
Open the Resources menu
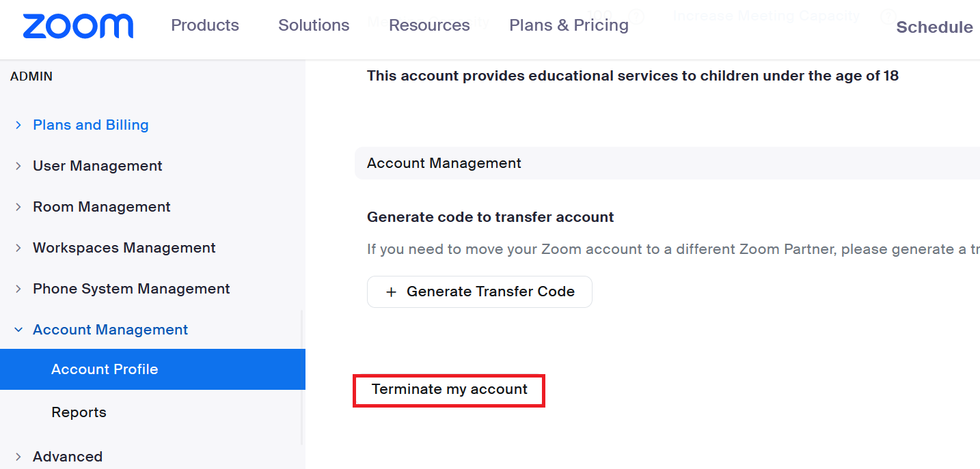pos(429,25)
